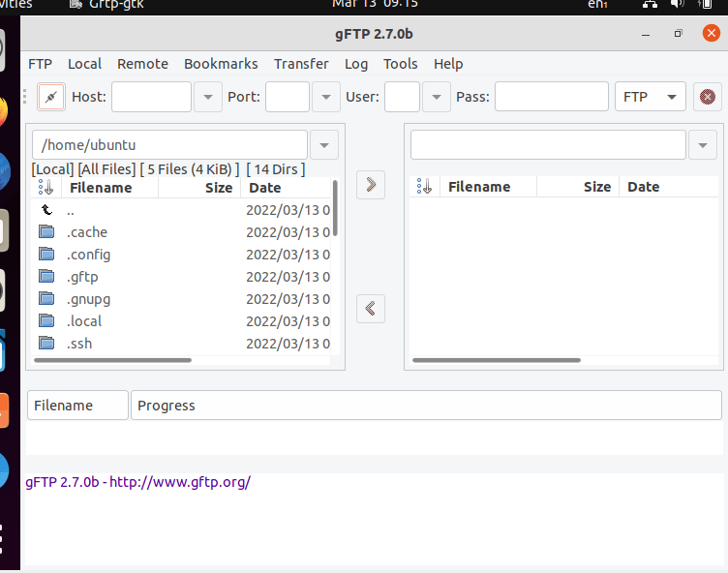The image size is (728, 573).
Task: Click the Host input field
Action: (x=151, y=97)
